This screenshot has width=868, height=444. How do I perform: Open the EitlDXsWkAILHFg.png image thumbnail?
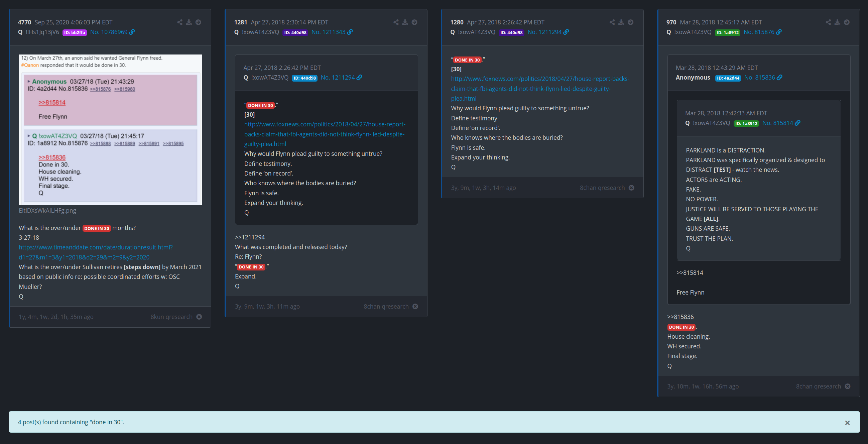tap(110, 130)
